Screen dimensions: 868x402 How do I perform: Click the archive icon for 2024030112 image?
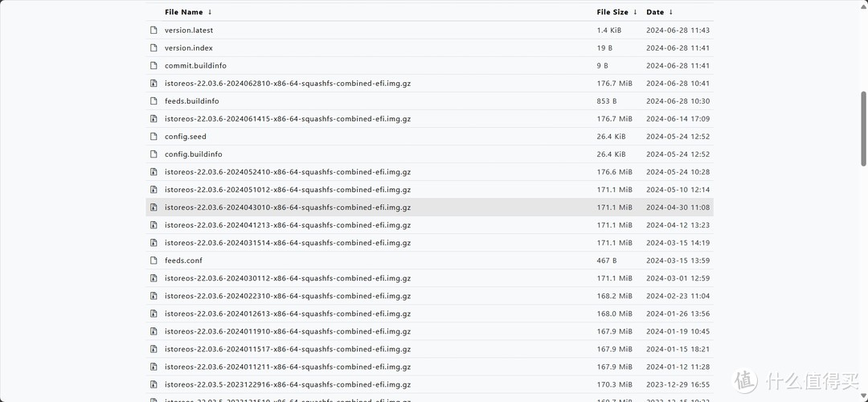point(154,278)
